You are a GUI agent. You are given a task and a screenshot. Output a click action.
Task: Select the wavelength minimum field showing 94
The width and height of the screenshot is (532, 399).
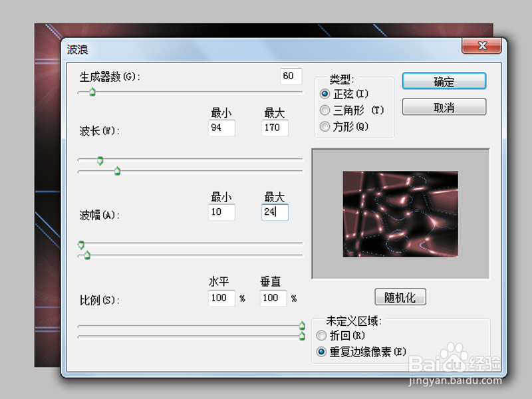point(221,128)
